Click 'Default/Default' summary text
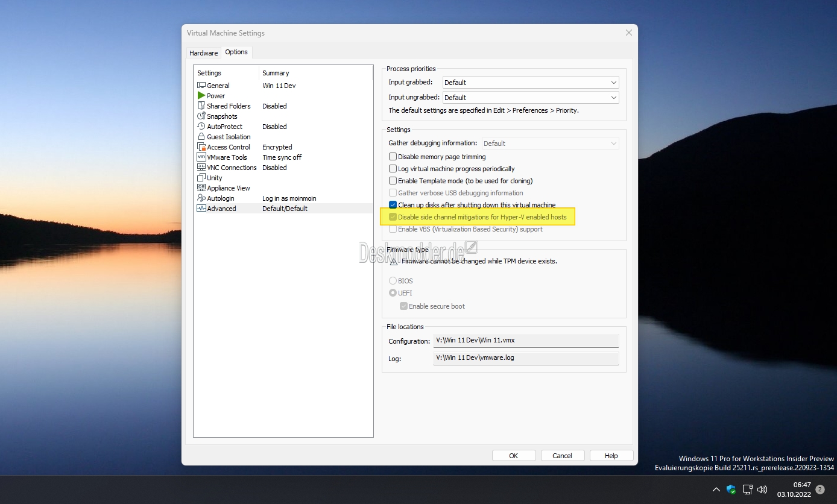The height and width of the screenshot is (504, 837). [x=285, y=209]
